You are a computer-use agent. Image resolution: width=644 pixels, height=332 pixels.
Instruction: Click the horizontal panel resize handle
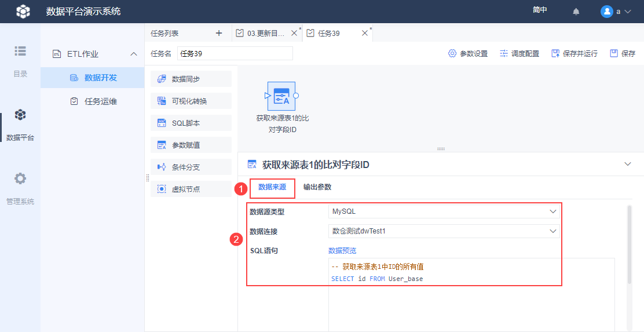(441, 149)
